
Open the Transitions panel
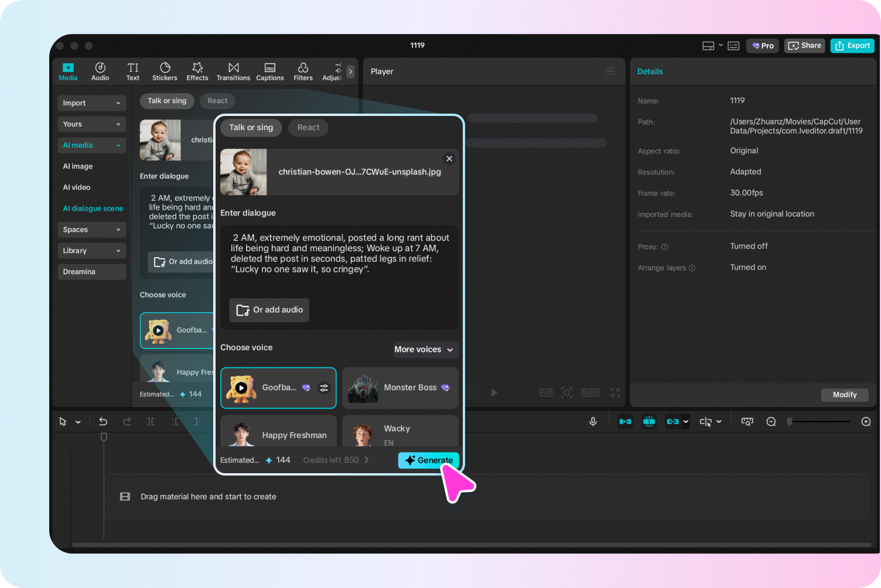coord(233,71)
